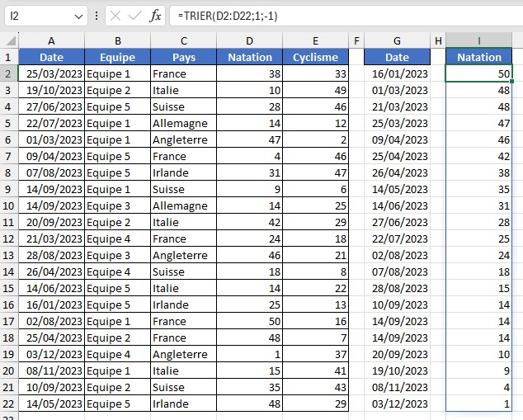Click the Select All corner triangle
Viewport: 523px width, 420px height.
pos(9,41)
